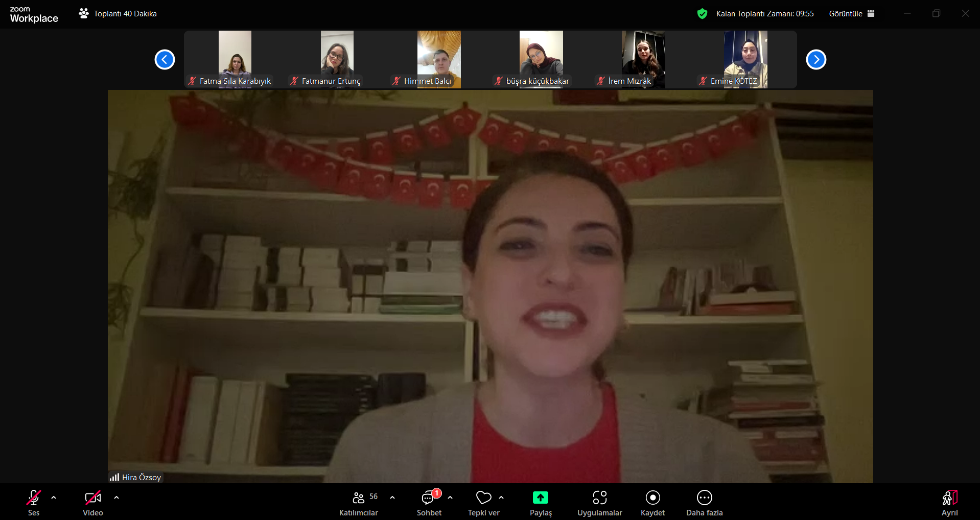This screenshot has height=520, width=980.
Task: Expand video options arrow next to Video
Action: pyautogui.click(x=116, y=498)
